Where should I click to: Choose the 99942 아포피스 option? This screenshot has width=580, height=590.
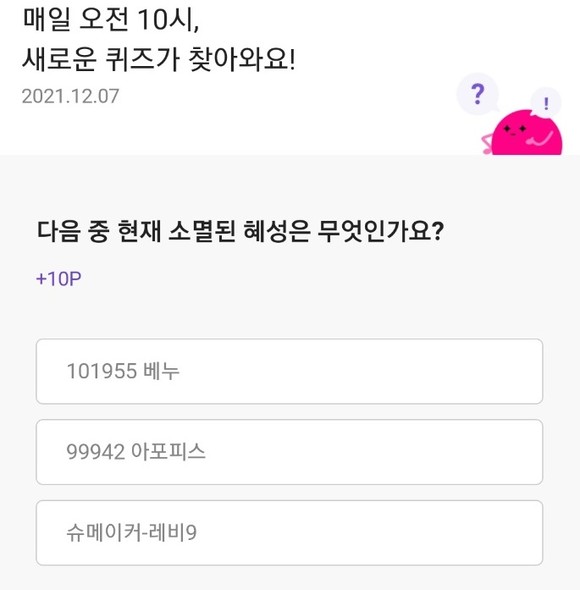click(289, 452)
